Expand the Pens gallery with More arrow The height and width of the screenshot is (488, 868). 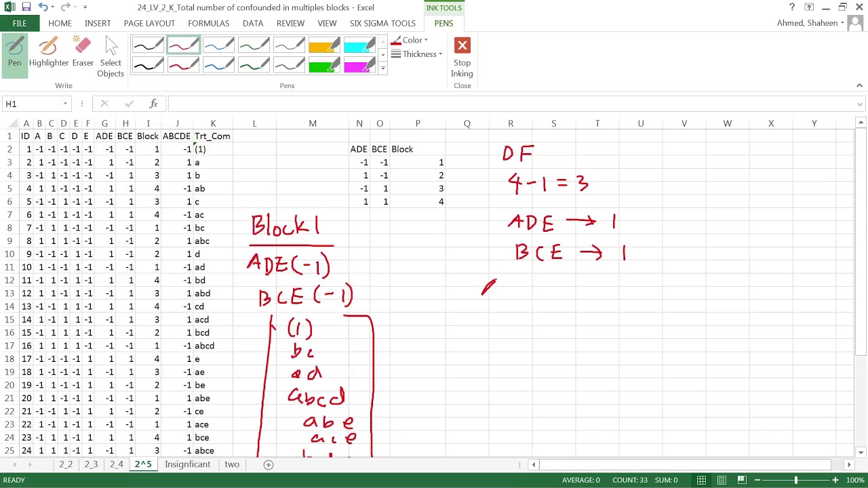pos(382,68)
